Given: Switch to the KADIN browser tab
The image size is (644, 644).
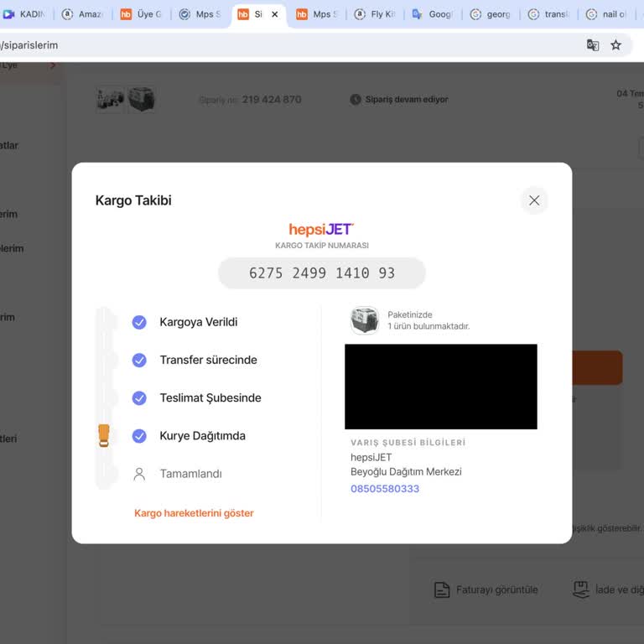Looking at the screenshot, I should tap(24, 14).
